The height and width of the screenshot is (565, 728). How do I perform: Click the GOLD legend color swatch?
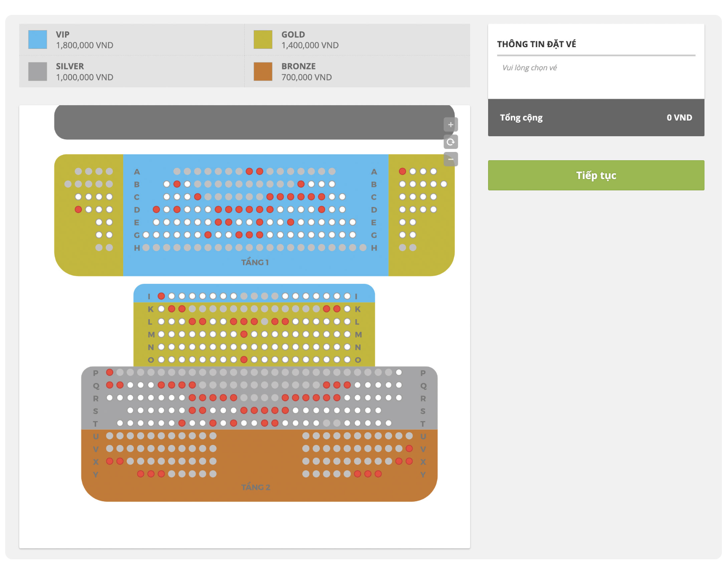coord(263,39)
